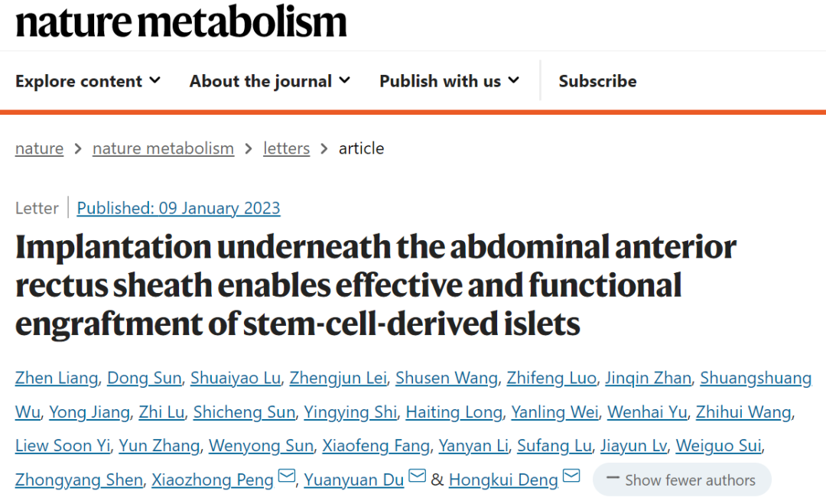The image size is (826, 504).
Task: Click Show fewer authors button
Action: tap(681, 480)
